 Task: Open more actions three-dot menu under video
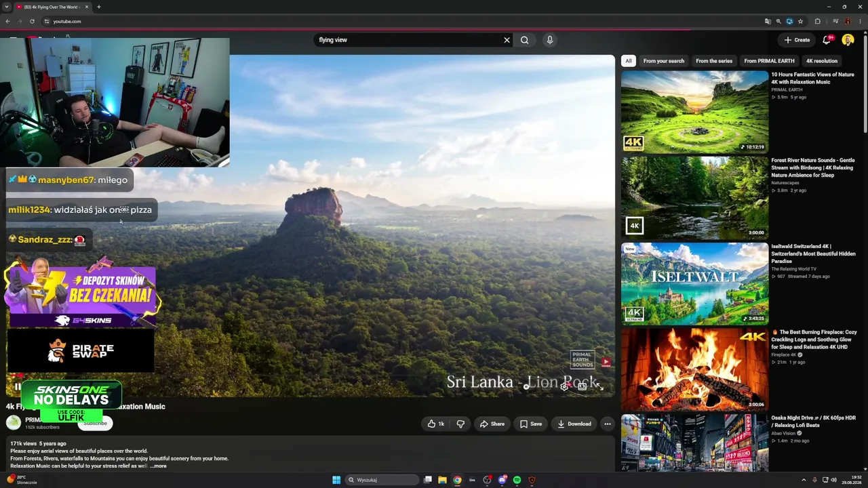608,424
